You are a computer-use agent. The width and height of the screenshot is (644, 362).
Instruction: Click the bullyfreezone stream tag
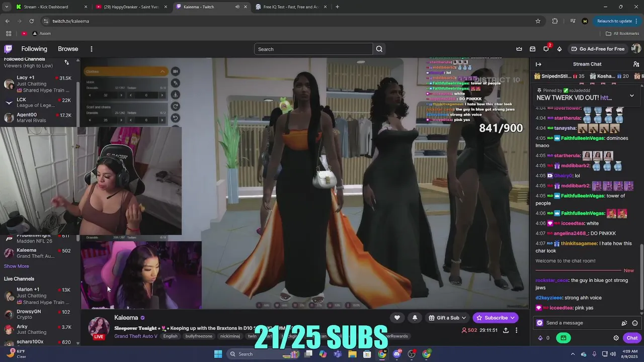(199, 336)
